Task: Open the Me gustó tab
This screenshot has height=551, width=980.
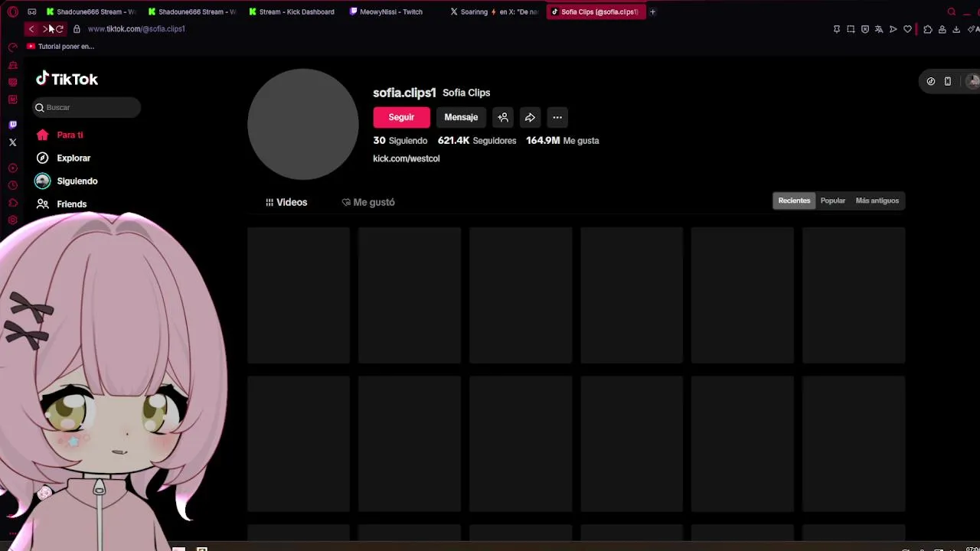Action: (368, 202)
